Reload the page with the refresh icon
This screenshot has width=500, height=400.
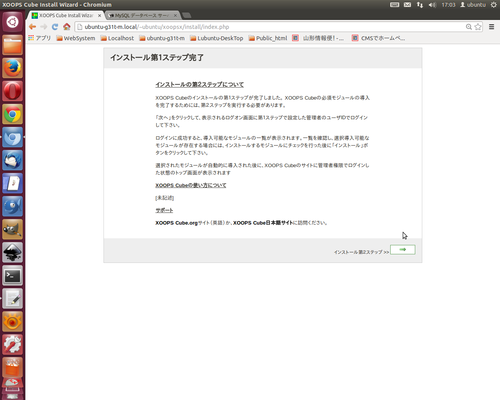(55, 27)
